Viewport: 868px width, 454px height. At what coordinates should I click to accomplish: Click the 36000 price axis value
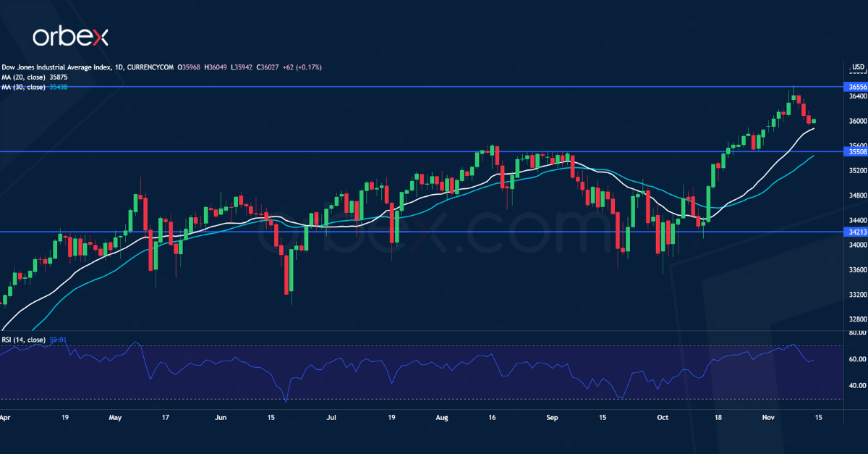click(x=856, y=121)
